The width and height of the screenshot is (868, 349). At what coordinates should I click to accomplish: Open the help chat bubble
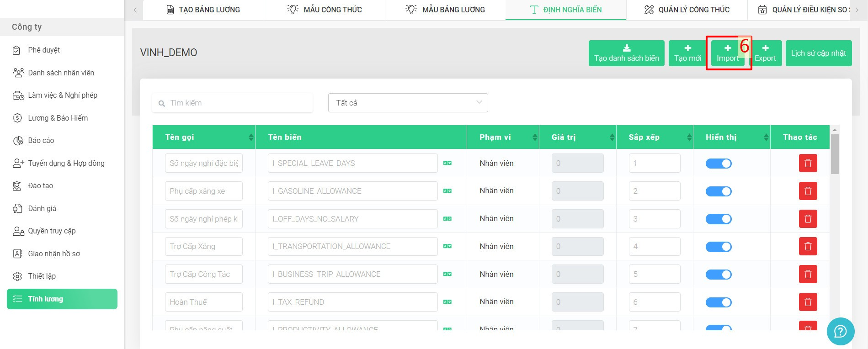click(841, 331)
